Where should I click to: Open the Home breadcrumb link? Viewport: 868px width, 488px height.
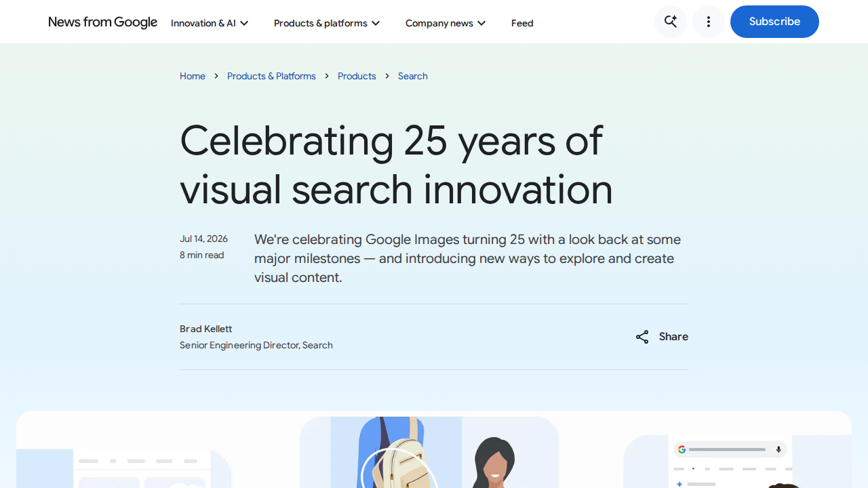[x=193, y=76]
